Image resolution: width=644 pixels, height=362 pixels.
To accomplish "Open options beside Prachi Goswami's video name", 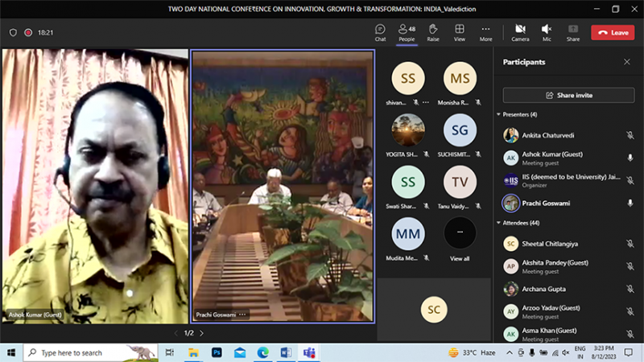I will pos(242,315).
